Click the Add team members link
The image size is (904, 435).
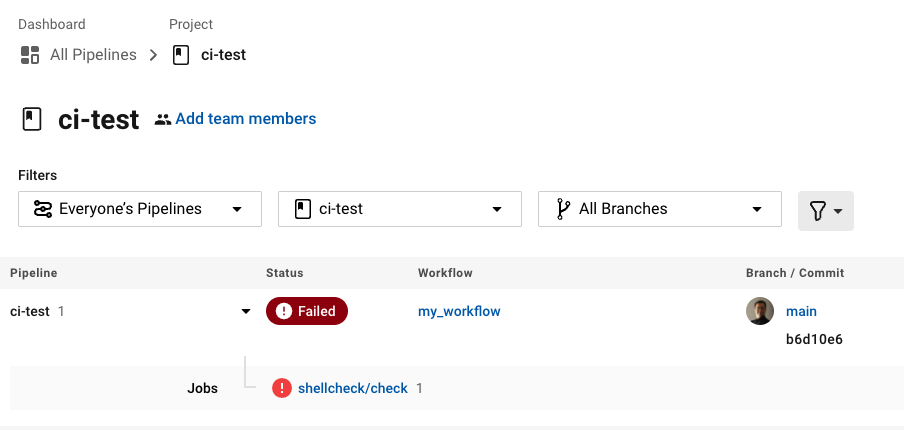[x=246, y=119]
